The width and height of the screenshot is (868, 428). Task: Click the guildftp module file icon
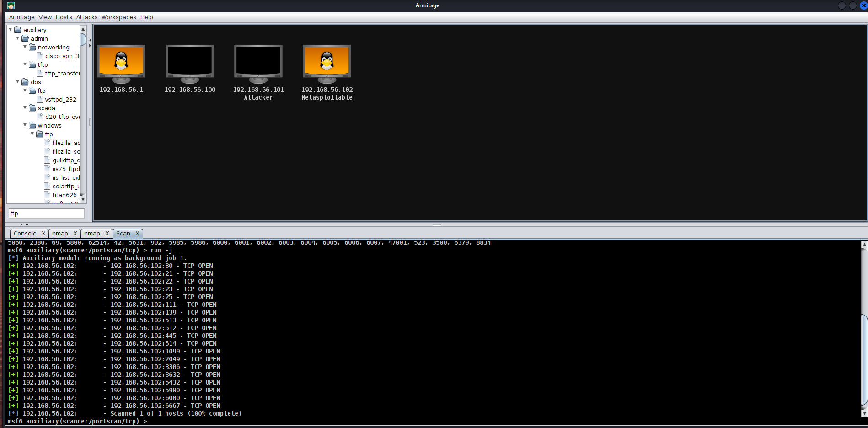[x=47, y=160]
